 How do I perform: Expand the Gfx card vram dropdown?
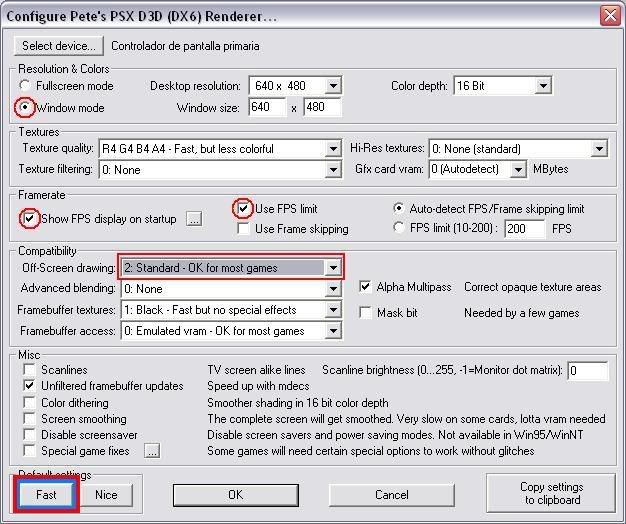pyautogui.click(x=518, y=169)
